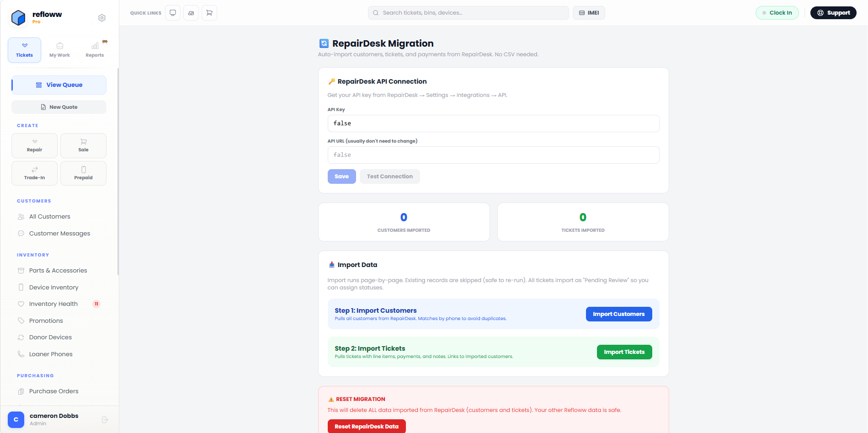Click the Customers Imported counter card
The image size is (868, 433).
point(404,222)
